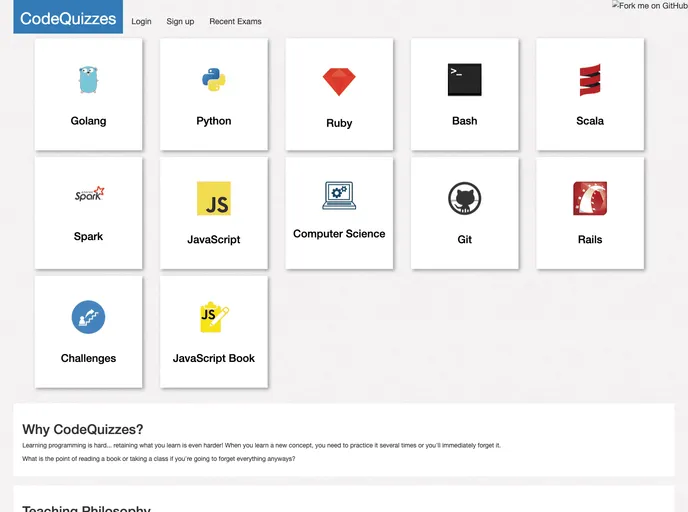Click the Why CodeQuizzes? heading
Viewport: 688px width, 512px height.
tap(82, 429)
